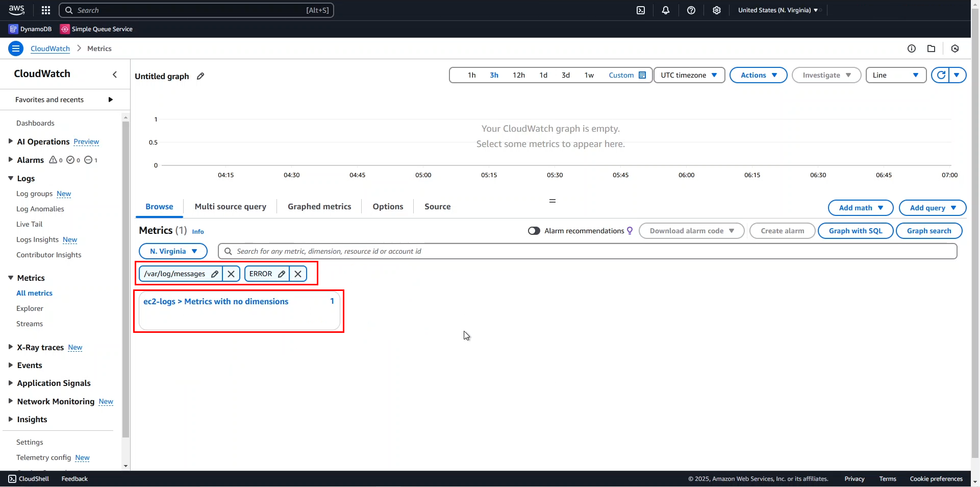Switch to the Multi source query tab

click(230, 207)
